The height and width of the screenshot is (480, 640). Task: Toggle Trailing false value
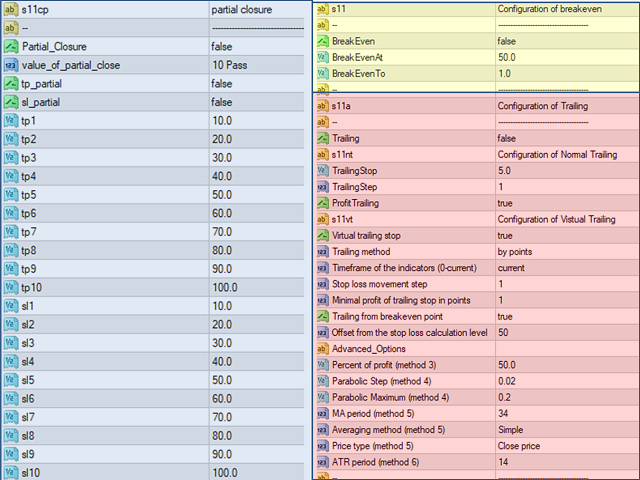(507, 138)
